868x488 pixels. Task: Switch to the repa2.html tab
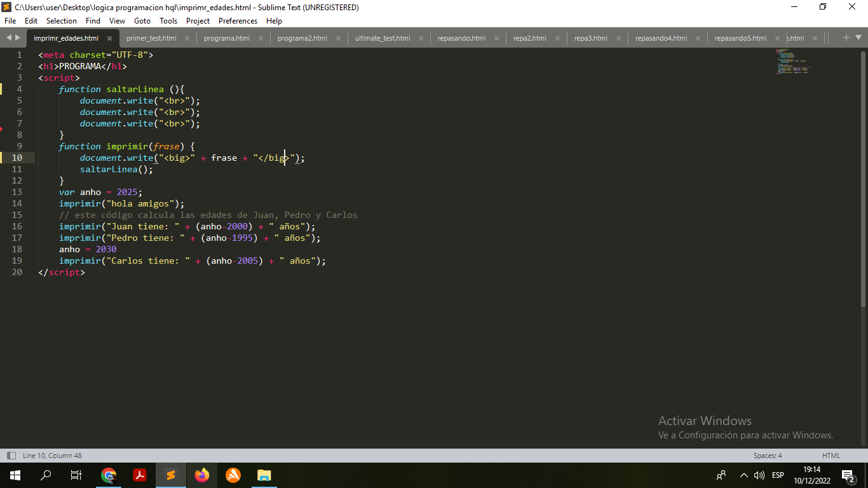530,38
